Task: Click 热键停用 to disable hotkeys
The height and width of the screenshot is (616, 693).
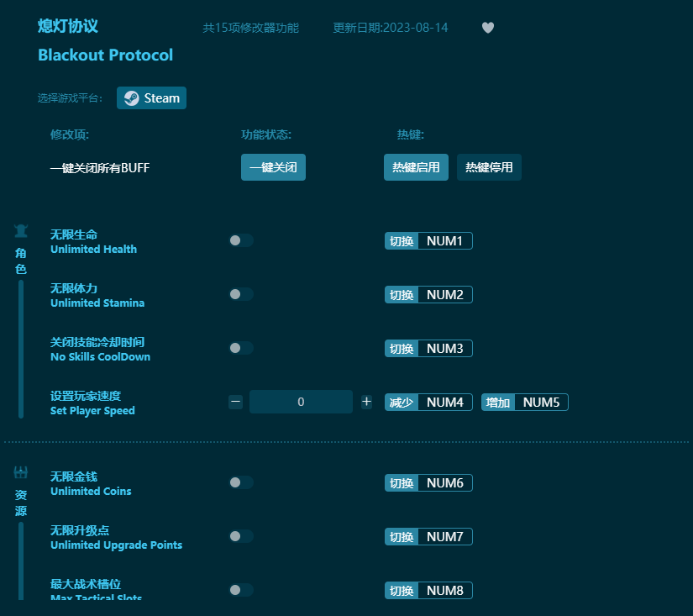Action: [489, 167]
